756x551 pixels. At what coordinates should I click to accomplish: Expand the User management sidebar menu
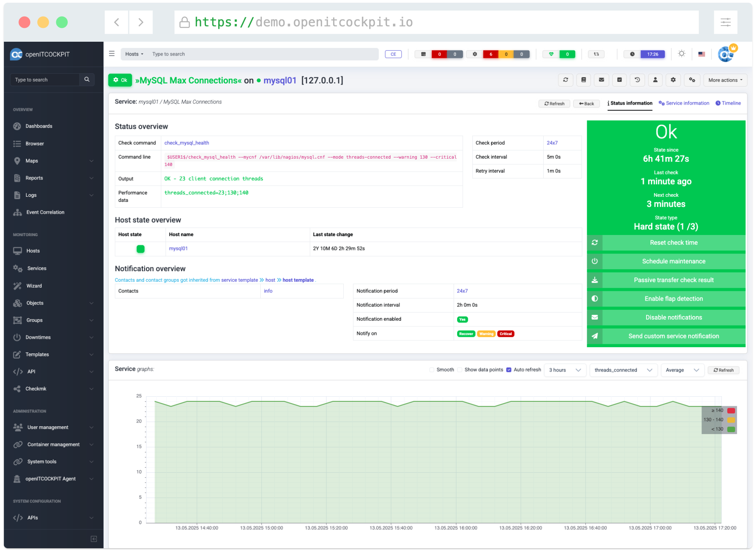point(53,427)
